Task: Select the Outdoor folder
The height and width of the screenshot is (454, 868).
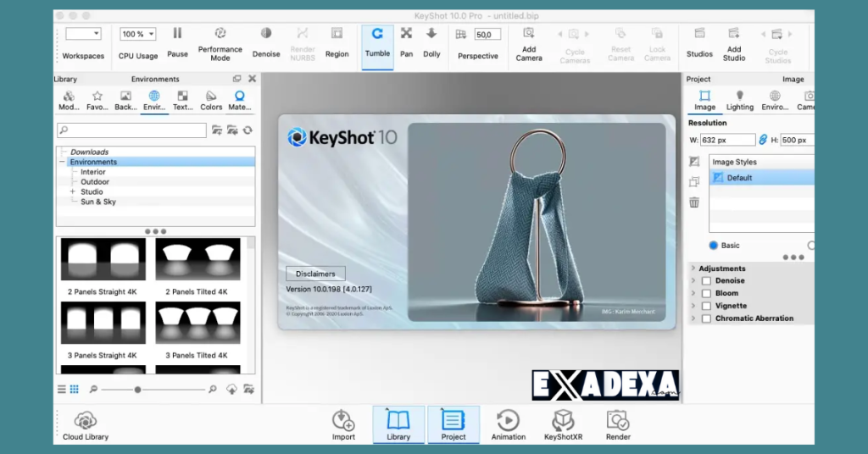Action: [x=95, y=182]
